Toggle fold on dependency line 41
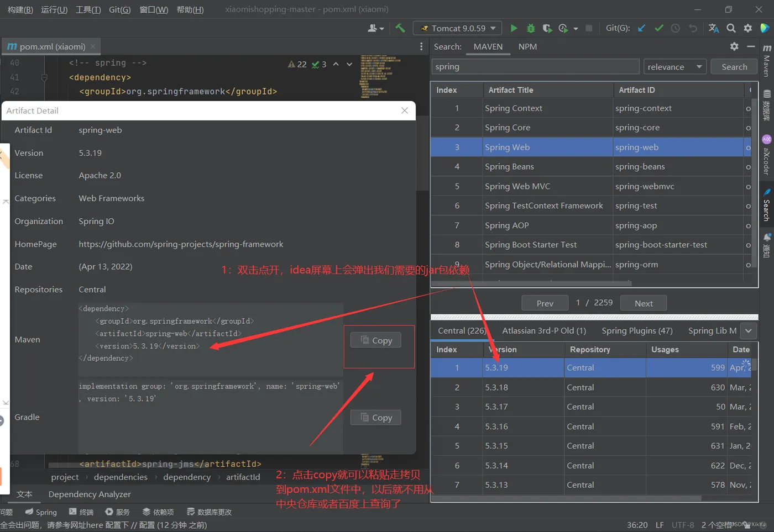The width and height of the screenshot is (774, 532). [44, 77]
